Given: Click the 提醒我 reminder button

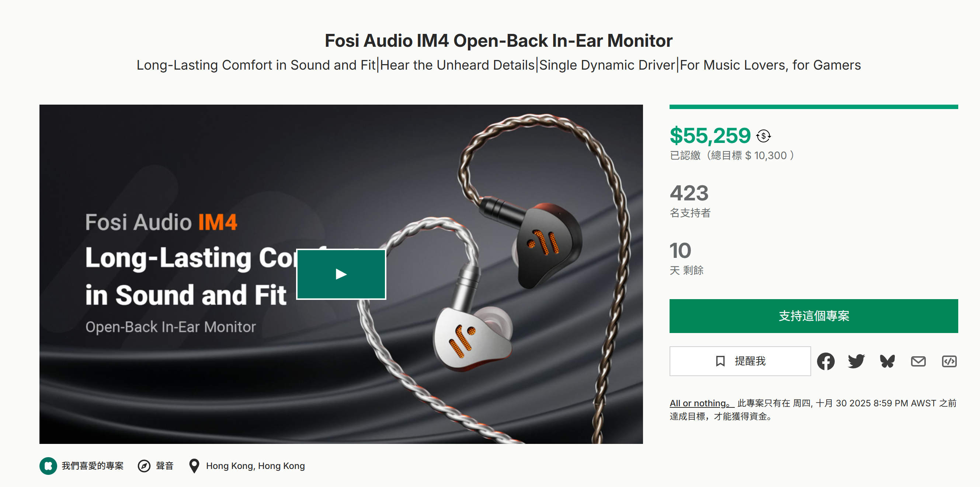Looking at the screenshot, I should pos(740,361).
